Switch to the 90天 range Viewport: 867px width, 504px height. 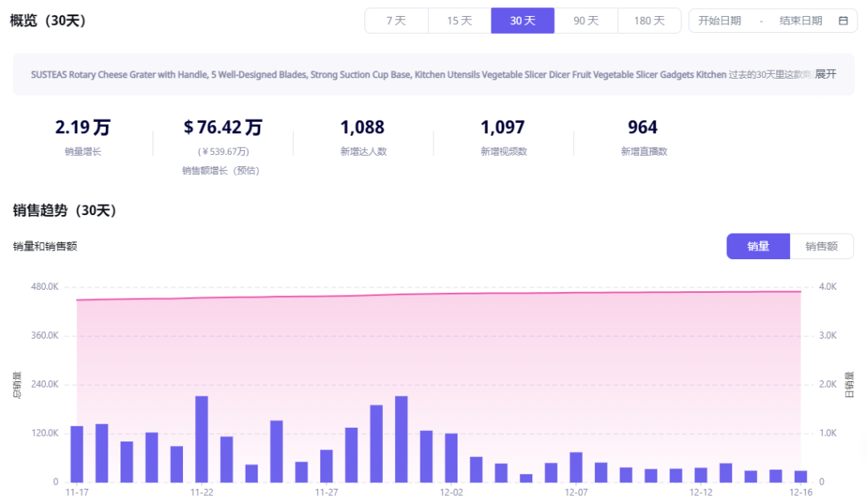click(585, 21)
